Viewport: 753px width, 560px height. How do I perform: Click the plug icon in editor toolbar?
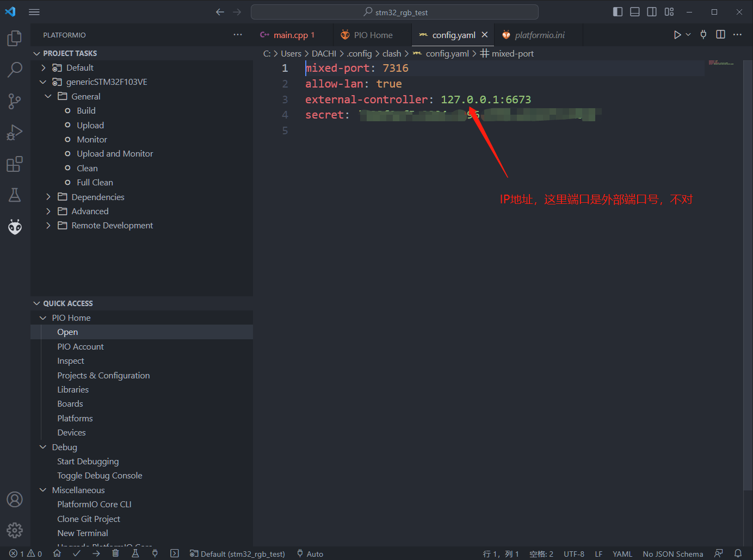[x=703, y=35]
